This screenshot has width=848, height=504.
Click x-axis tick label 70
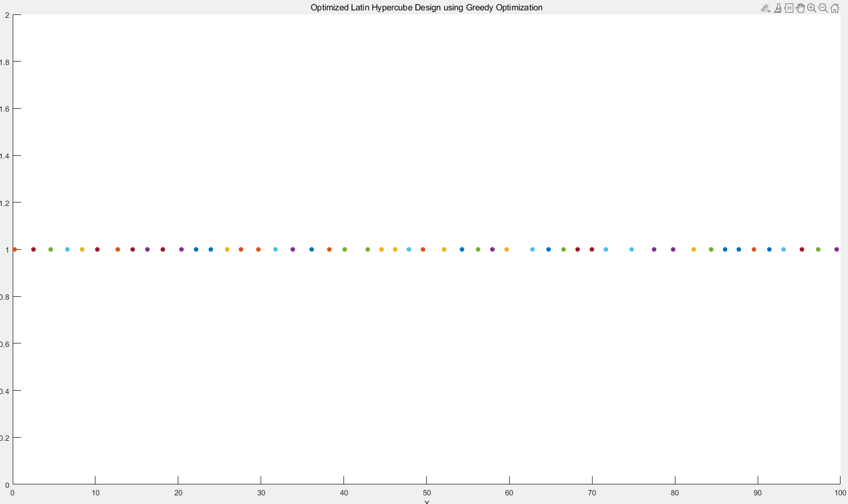click(592, 493)
